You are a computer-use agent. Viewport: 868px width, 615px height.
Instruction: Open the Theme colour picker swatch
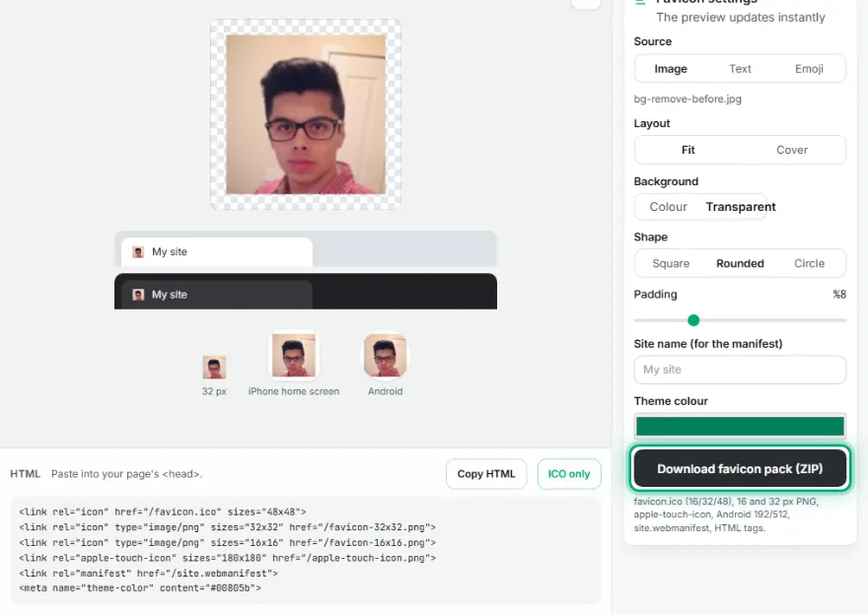click(x=740, y=427)
